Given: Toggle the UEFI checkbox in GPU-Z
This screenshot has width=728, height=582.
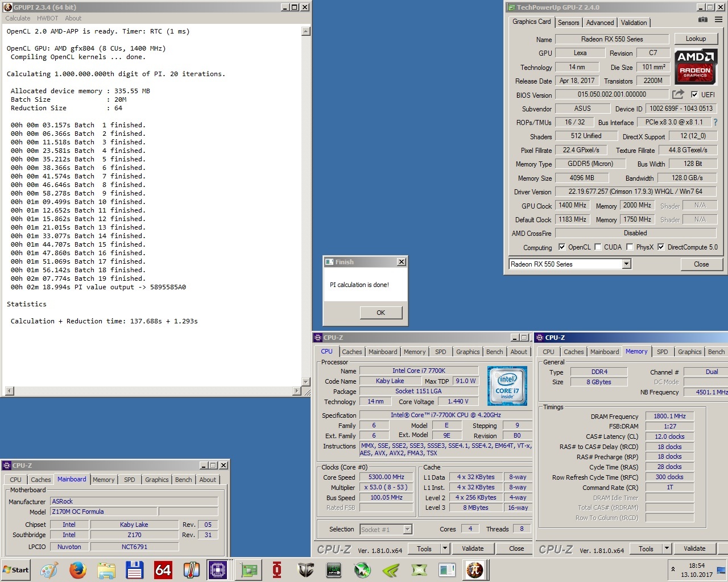Looking at the screenshot, I should (694, 94).
